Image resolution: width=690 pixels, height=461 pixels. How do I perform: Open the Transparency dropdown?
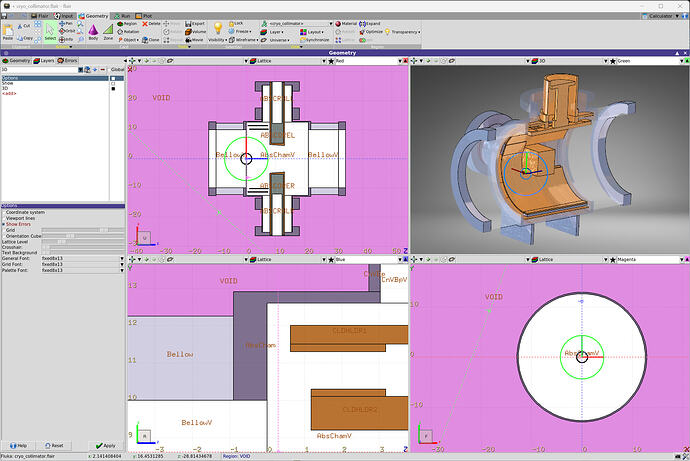(x=402, y=32)
